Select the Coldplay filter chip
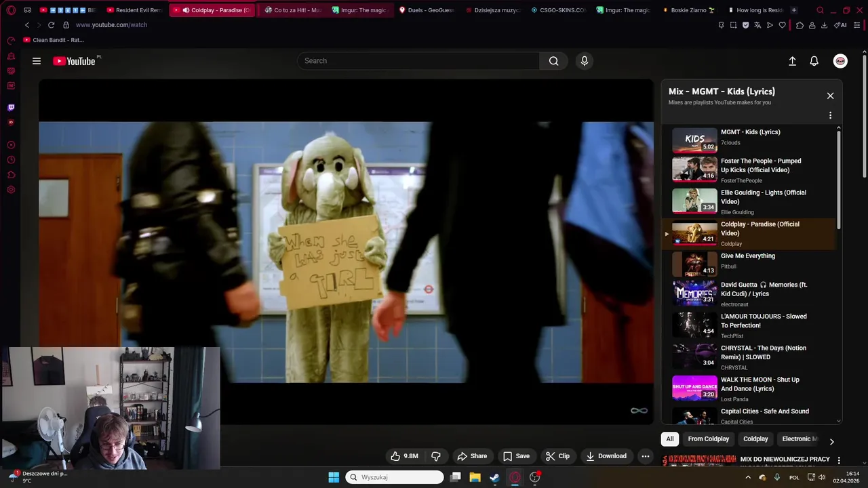Viewport: 868px width, 488px height. pyautogui.click(x=755, y=439)
